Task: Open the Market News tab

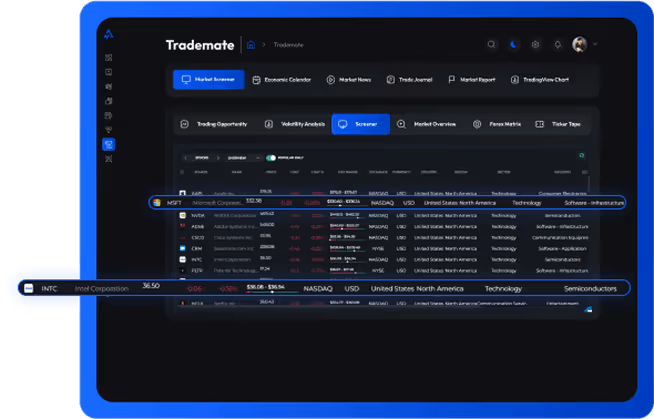Action: pos(349,80)
